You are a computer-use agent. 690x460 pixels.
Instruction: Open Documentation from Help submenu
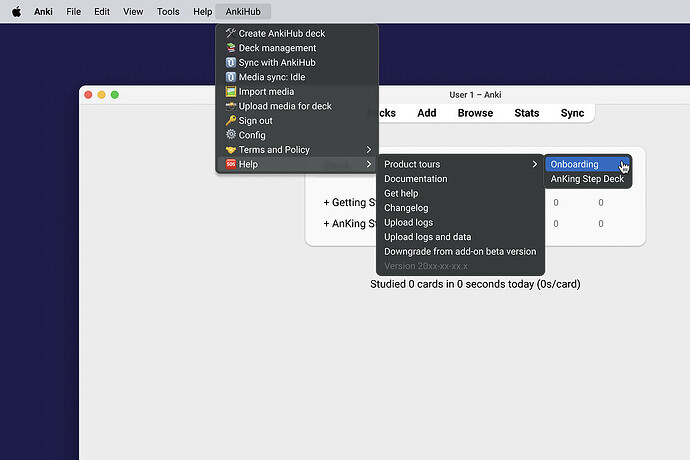(x=460, y=179)
